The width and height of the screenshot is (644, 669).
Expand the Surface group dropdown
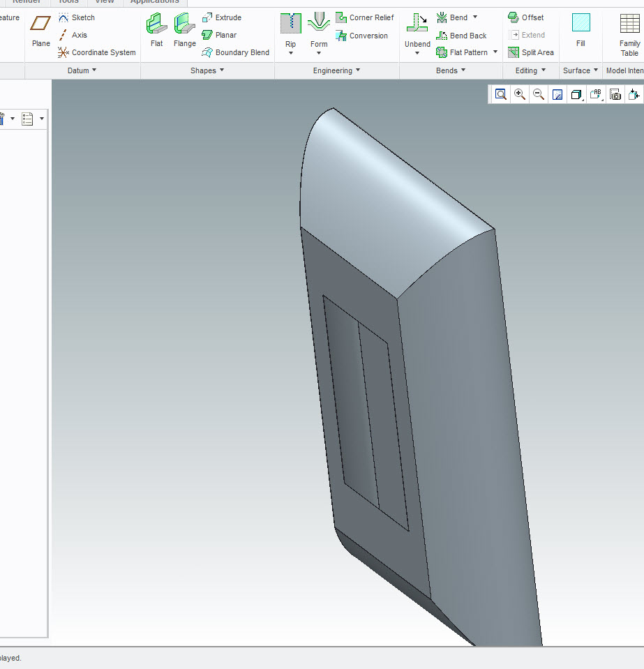pyautogui.click(x=581, y=70)
